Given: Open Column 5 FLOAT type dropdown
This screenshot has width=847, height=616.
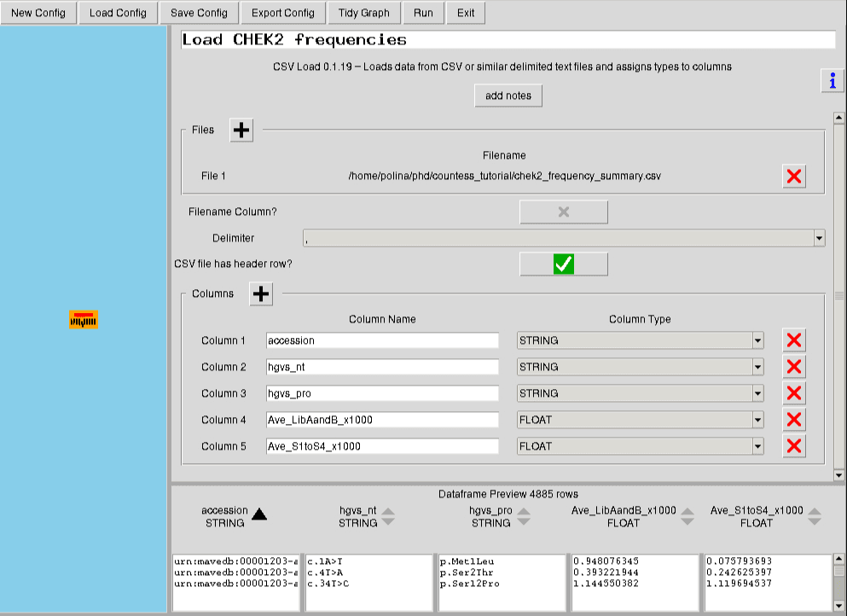Looking at the screenshot, I should [x=758, y=446].
